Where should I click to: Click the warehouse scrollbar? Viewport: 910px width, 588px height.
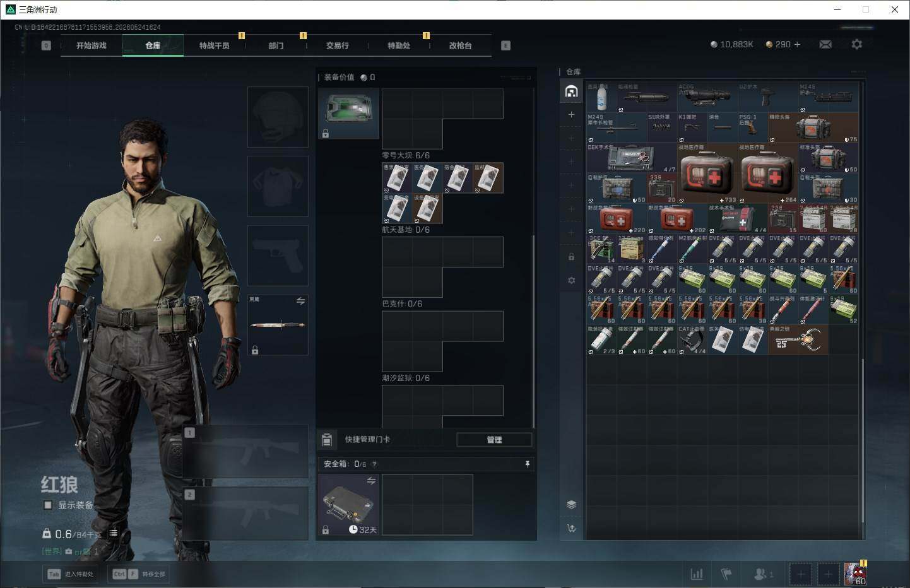pyautogui.click(x=863, y=440)
